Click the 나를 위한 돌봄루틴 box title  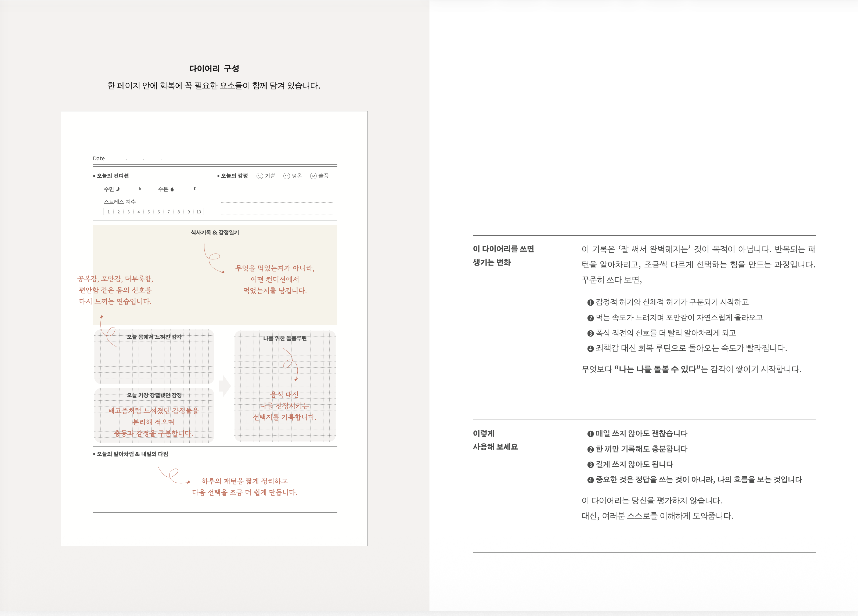pos(285,338)
